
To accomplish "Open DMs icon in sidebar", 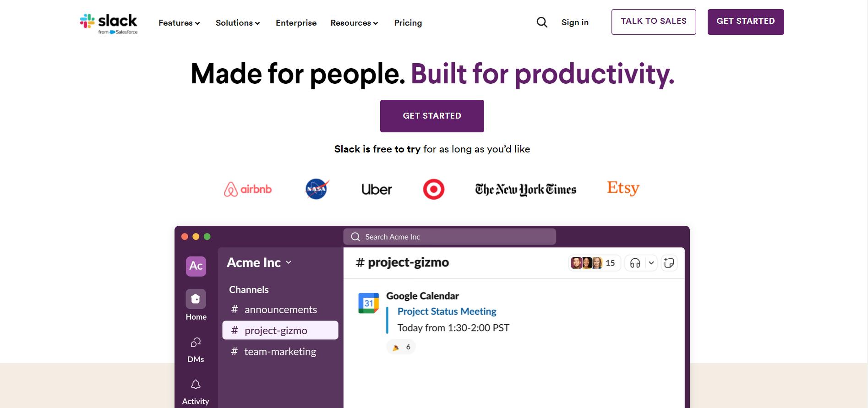I will point(196,343).
